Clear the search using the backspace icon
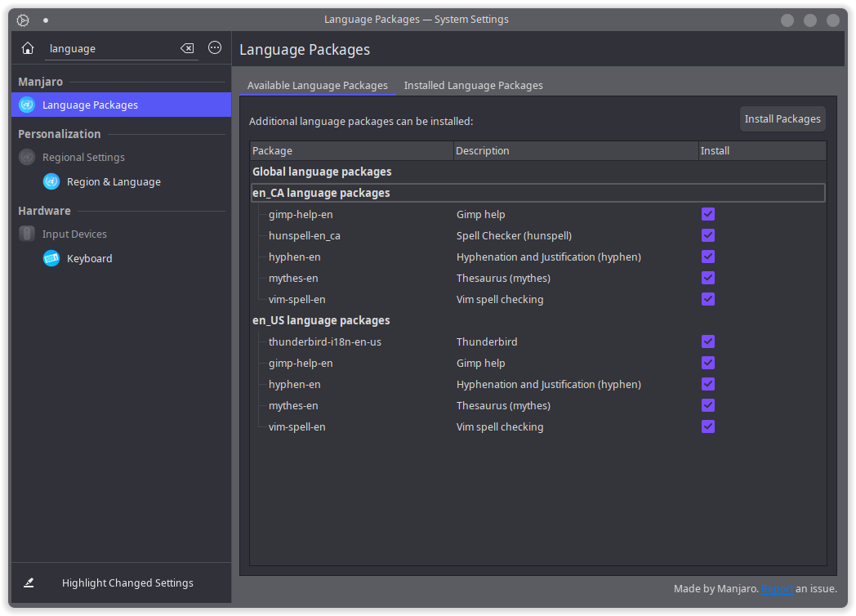 [x=186, y=48]
